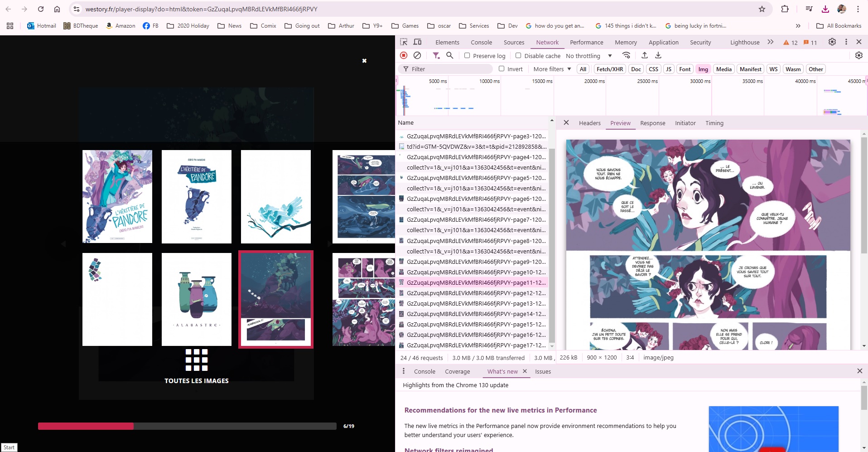Switch to the Console tab
The image size is (868, 452).
point(481,42)
